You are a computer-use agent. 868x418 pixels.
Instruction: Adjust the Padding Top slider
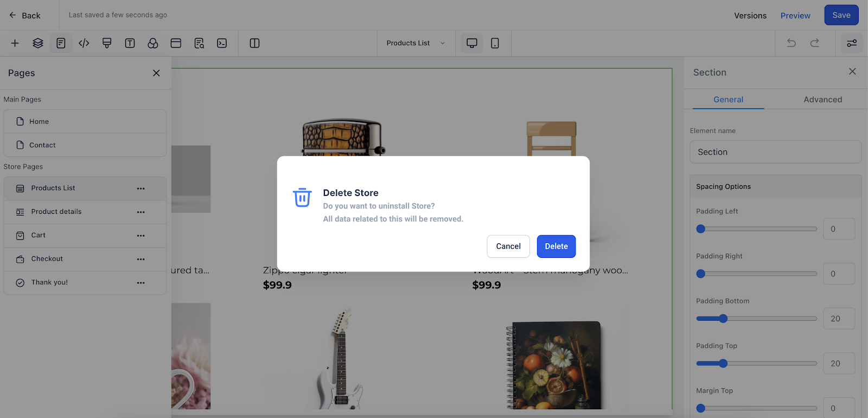click(x=756, y=364)
